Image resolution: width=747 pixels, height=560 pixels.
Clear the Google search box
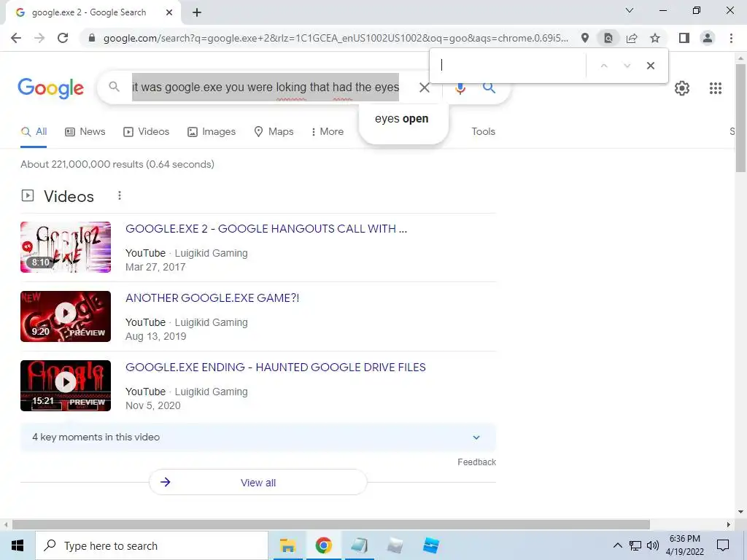424,87
